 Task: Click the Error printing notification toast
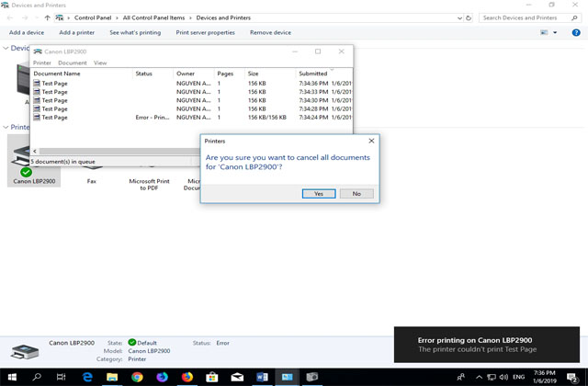(487, 345)
